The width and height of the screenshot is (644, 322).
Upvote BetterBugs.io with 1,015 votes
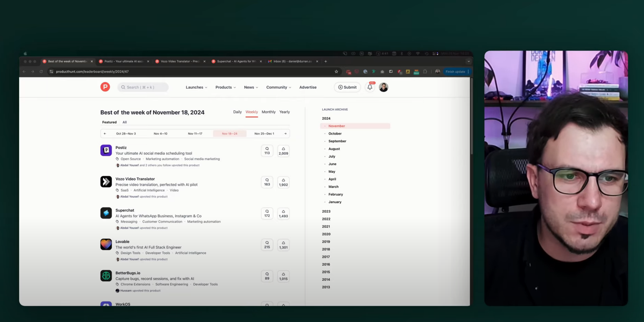click(283, 276)
